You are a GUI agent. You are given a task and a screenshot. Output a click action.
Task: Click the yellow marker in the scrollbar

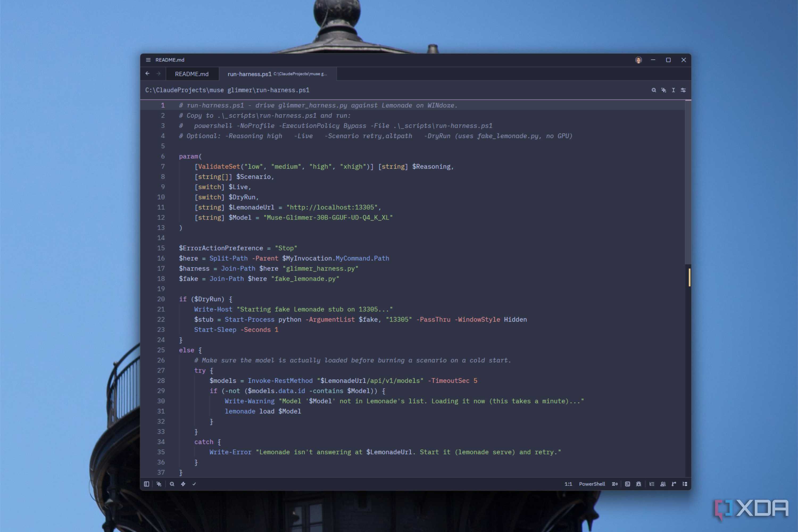click(x=689, y=277)
